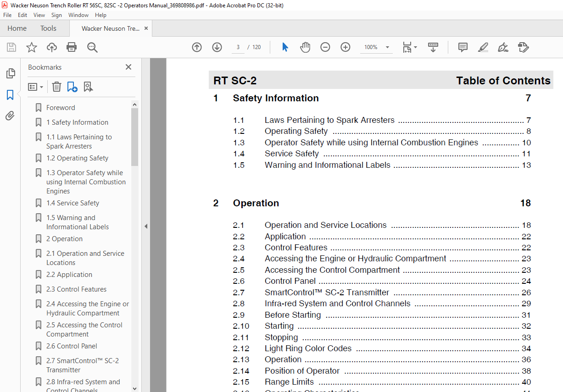The width and height of the screenshot is (563, 392).
Task: Open the find text magnifier icon
Action: (x=92, y=47)
